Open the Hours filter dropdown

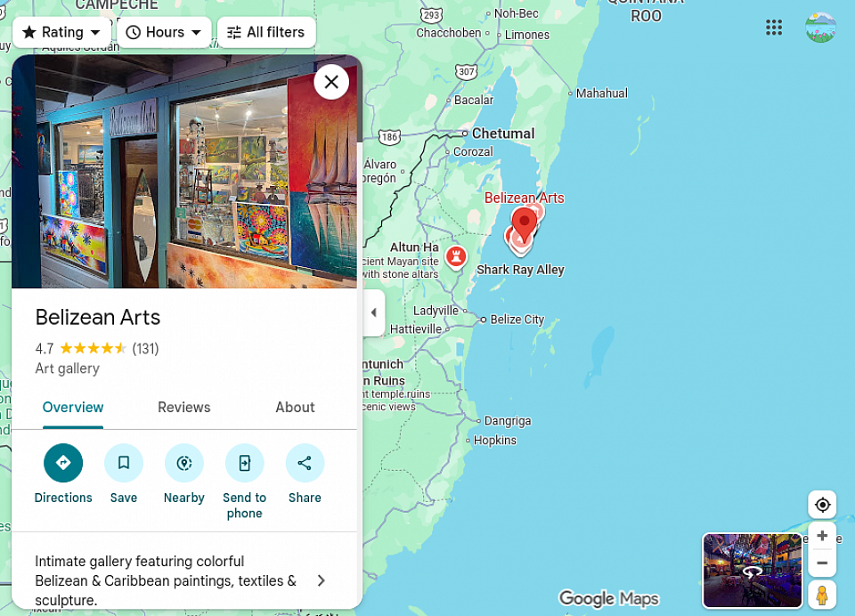[164, 32]
